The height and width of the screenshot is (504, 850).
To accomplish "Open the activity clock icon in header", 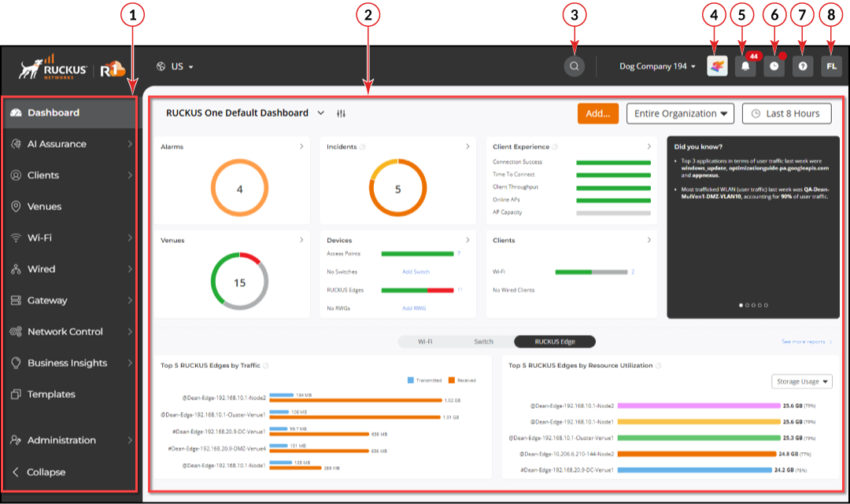I will [774, 67].
